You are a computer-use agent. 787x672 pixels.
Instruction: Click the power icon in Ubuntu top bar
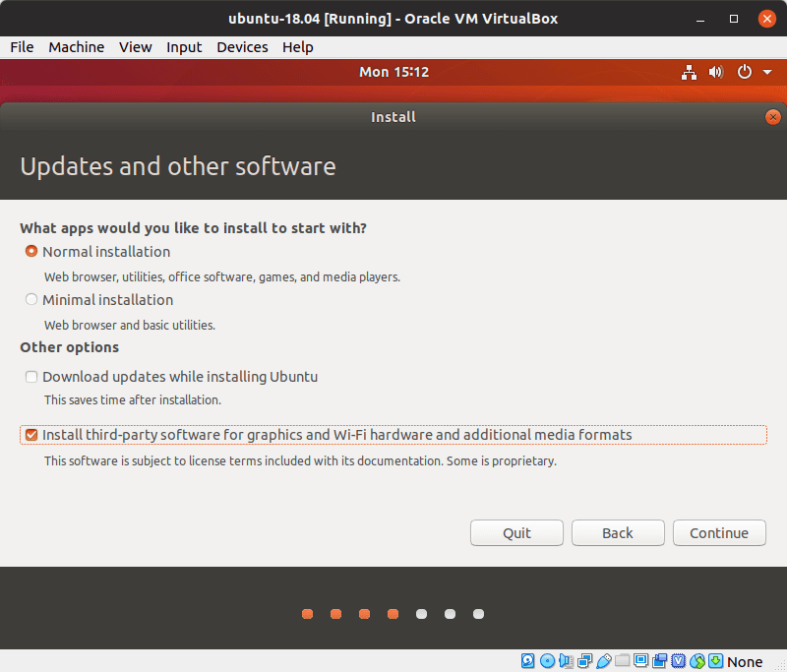coord(744,72)
